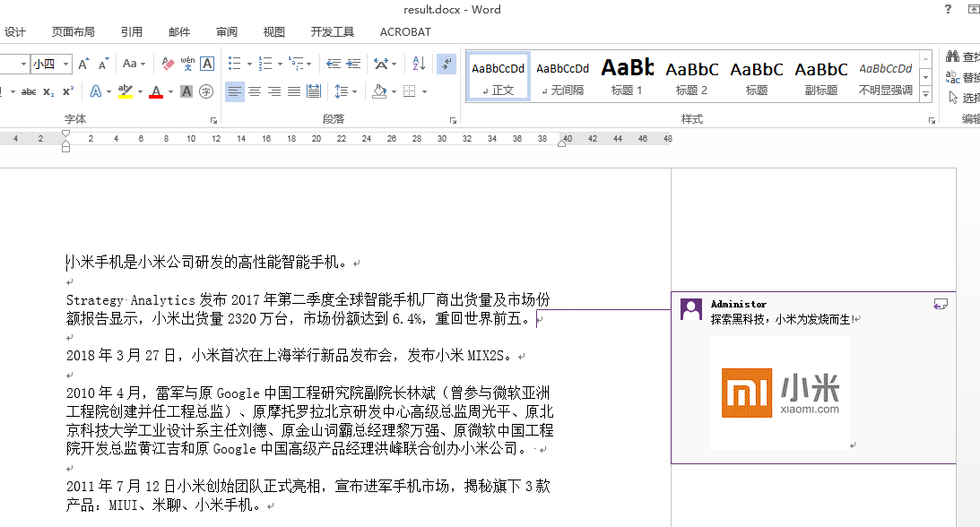Toggle superscript formatting
The height and width of the screenshot is (527, 980).
click(68, 91)
